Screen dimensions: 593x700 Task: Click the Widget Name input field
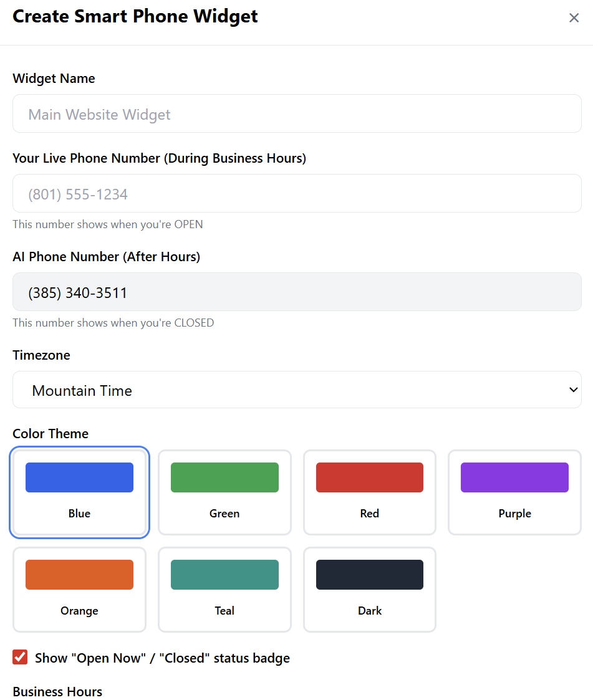pyautogui.click(x=297, y=114)
